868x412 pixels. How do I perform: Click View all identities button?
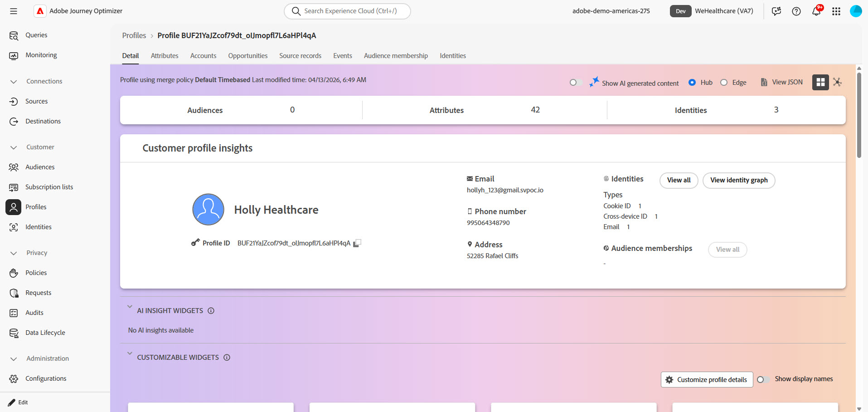[x=679, y=180]
